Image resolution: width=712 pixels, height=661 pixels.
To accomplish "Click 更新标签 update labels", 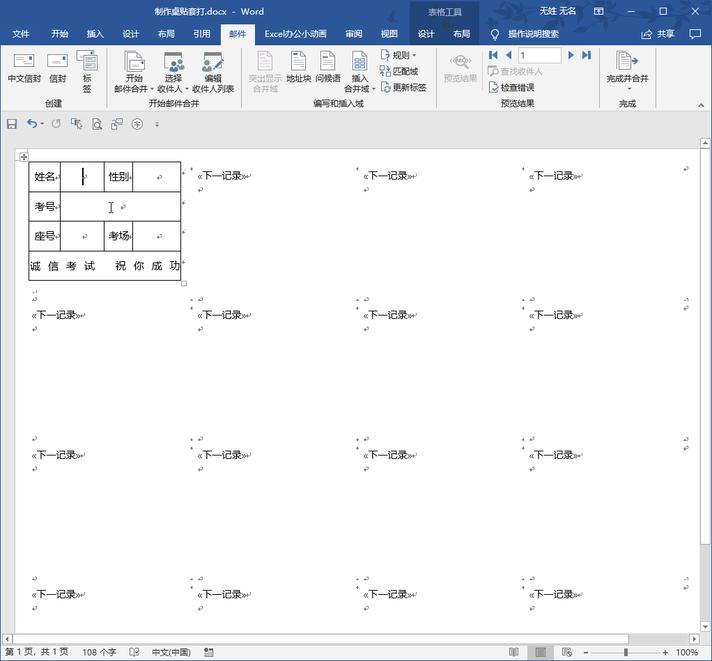I will click(x=403, y=87).
